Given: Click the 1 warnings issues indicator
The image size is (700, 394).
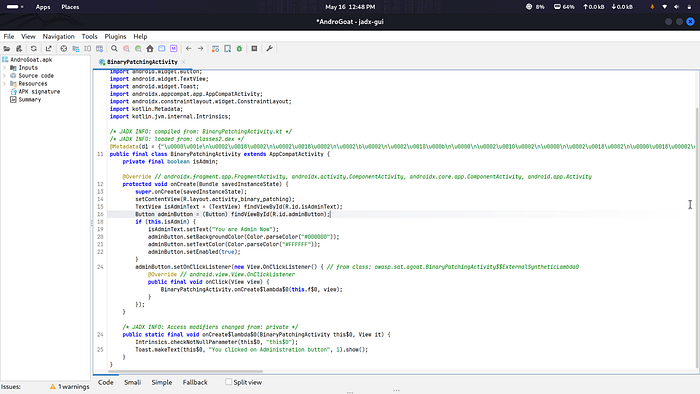Looking at the screenshot, I should pos(70,387).
